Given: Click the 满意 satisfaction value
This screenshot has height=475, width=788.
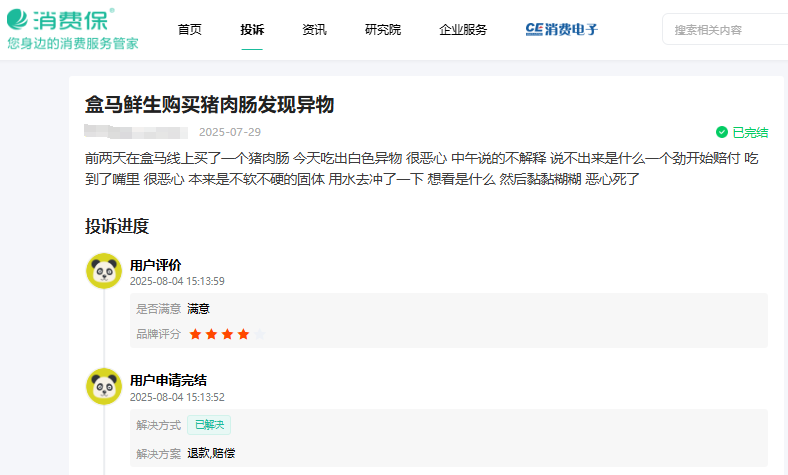Looking at the screenshot, I should click(198, 309).
